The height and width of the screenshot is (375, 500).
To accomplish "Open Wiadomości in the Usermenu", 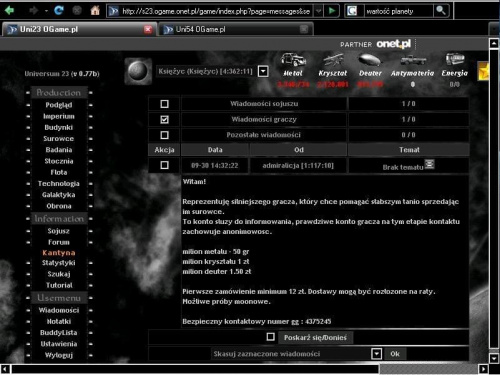I will tap(59, 310).
